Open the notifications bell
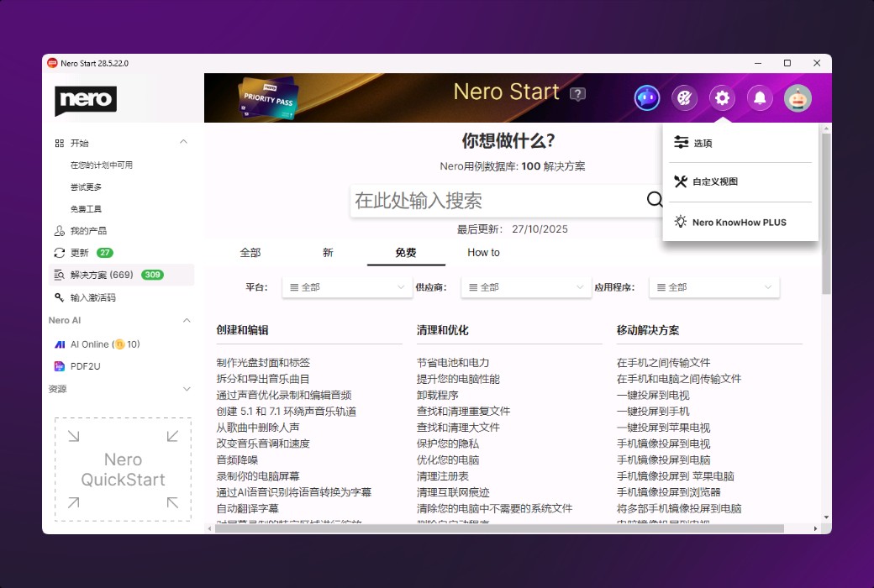The height and width of the screenshot is (588, 874). (760, 98)
